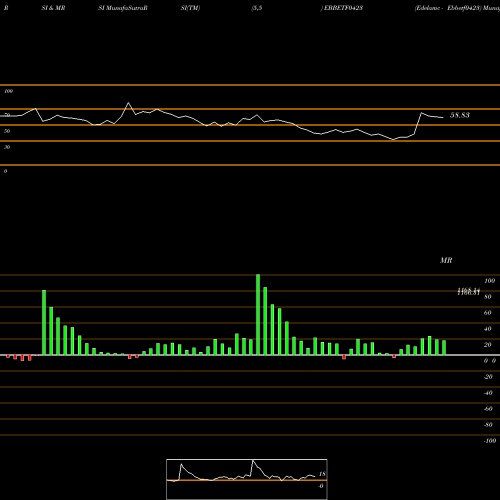Click the 80 label on the MR axis
This screenshot has height=500, width=500.
(x=488, y=297)
